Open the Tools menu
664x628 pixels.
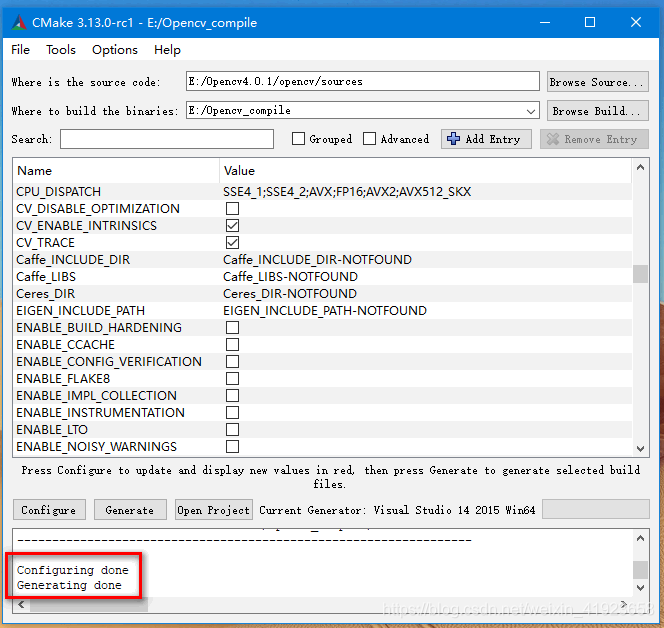point(61,50)
